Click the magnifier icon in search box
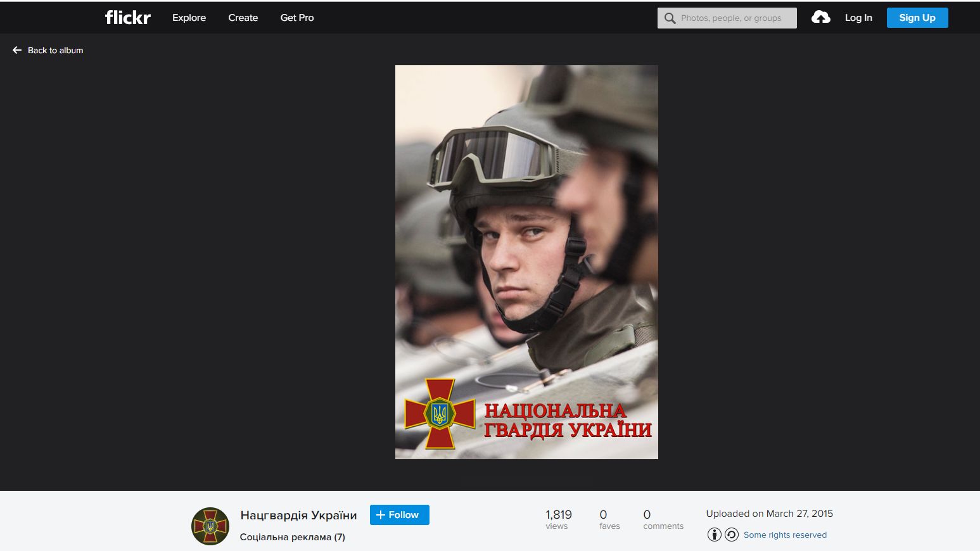980x551 pixels. click(670, 18)
